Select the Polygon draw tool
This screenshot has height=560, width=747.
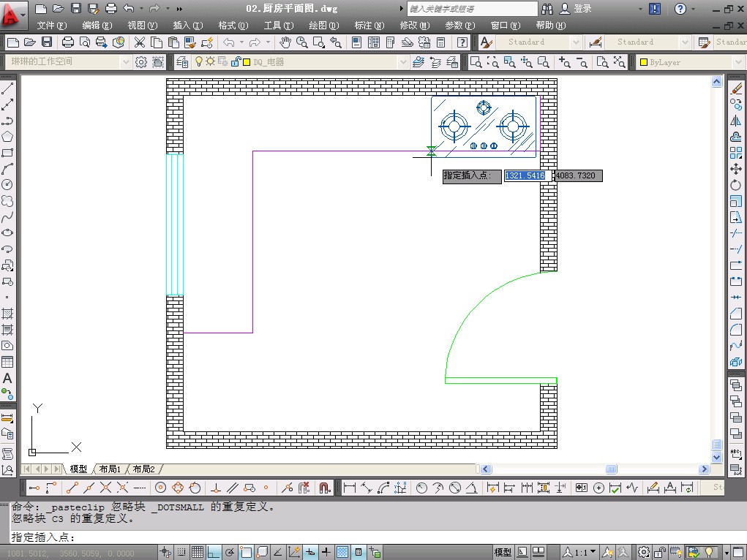click(x=7, y=137)
